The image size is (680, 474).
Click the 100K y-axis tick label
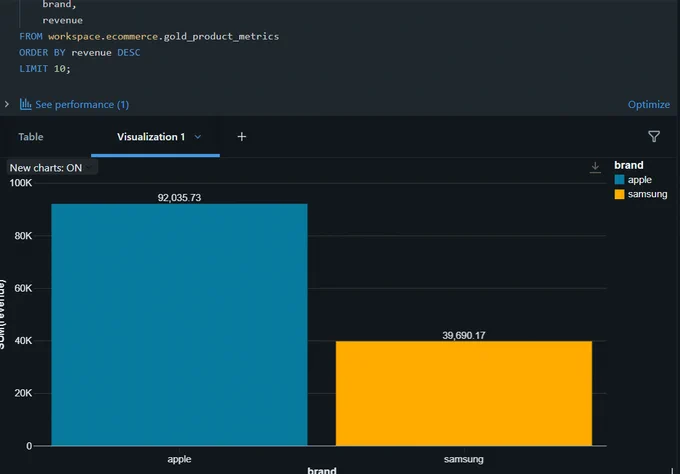21,183
